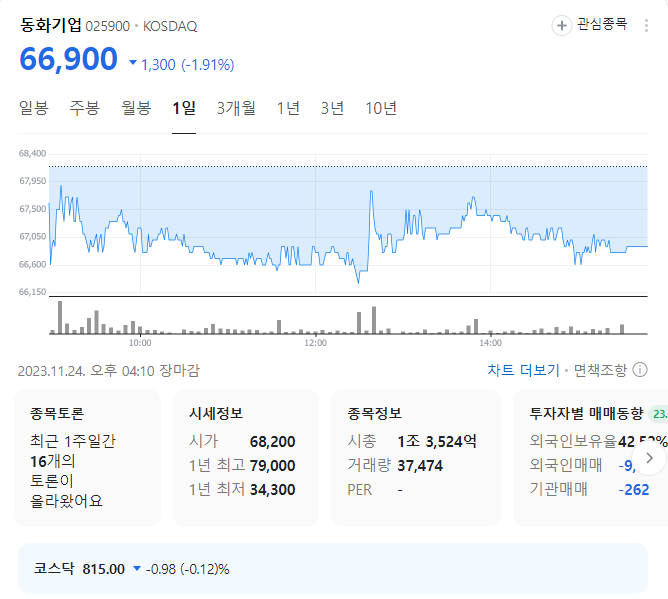The height and width of the screenshot is (599, 668).
Task: Open the 투자자별 매매동향 card
Action: (x=590, y=458)
